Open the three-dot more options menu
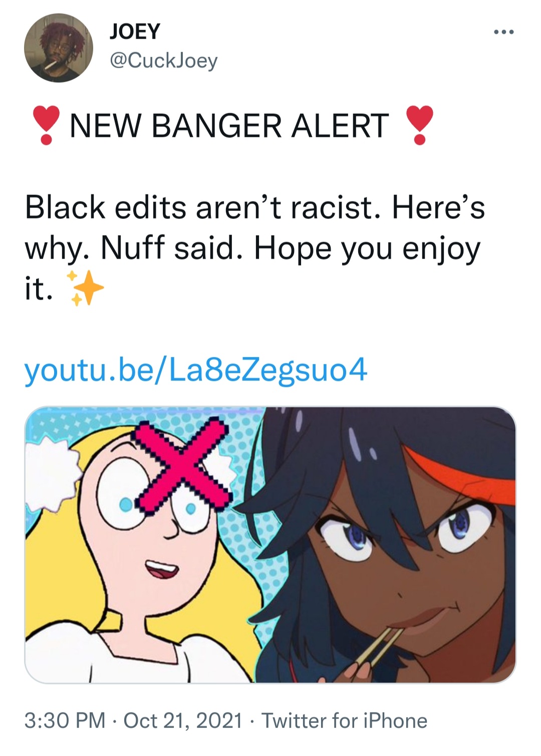Screen dimensions: 541x756 [503, 33]
